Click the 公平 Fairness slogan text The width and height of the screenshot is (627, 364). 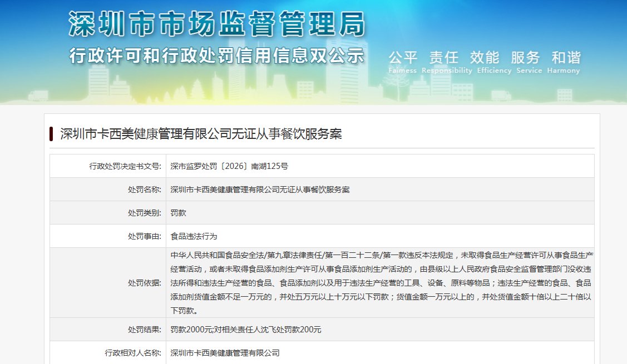pyautogui.click(x=403, y=62)
